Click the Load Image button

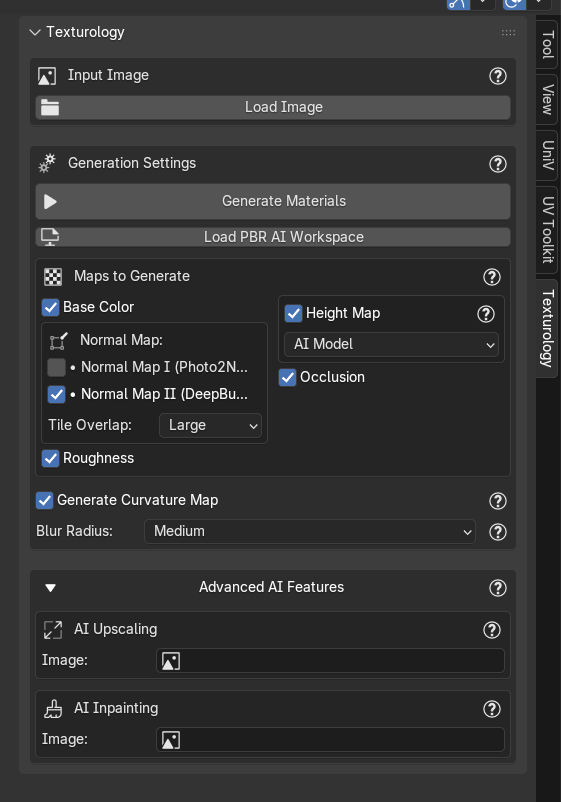[273, 107]
